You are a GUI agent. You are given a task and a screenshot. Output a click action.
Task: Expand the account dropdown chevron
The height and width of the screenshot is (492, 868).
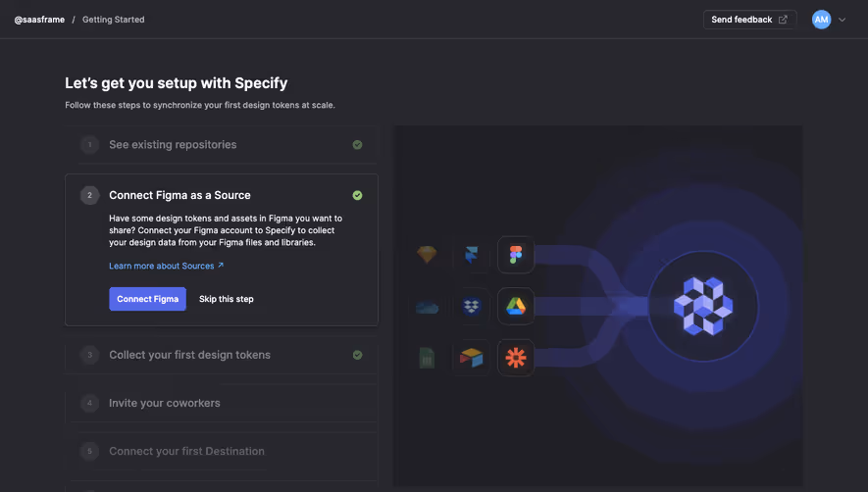pyautogui.click(x=842, y=20)
